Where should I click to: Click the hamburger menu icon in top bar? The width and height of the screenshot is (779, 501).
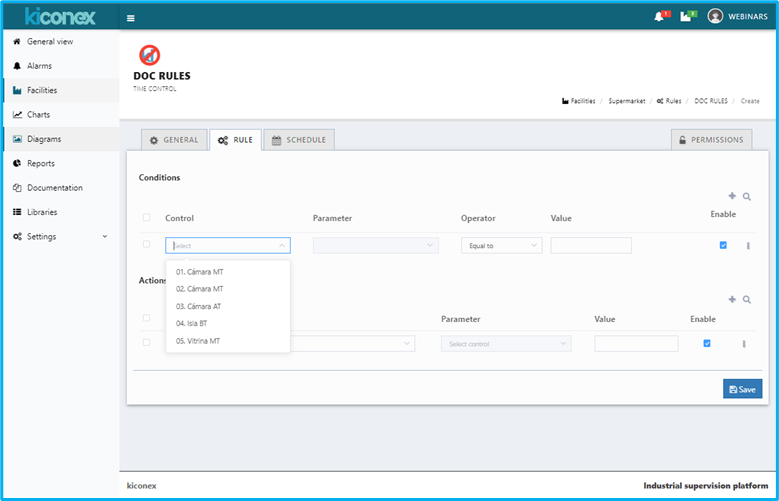(131, 17)
